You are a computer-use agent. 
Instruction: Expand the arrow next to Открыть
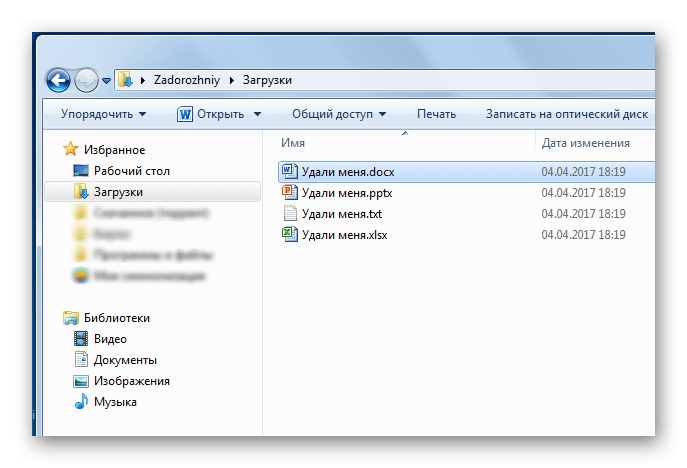pos(258,114)
